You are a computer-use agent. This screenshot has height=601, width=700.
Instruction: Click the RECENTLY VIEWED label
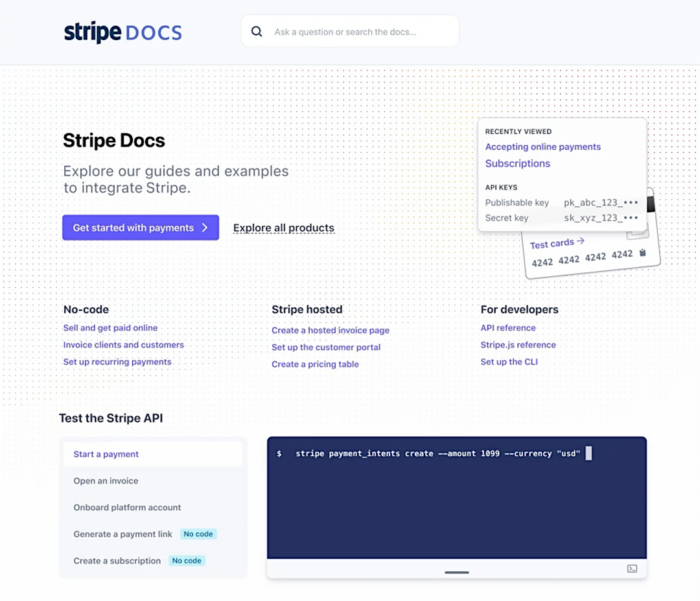pyautogui.click(x=518, y=131)
